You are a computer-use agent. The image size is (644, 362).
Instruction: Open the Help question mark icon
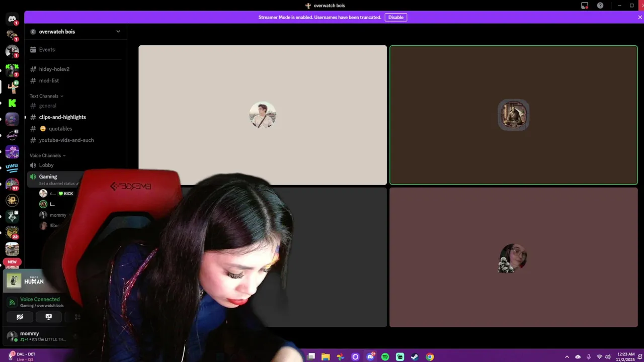(600, 6)
